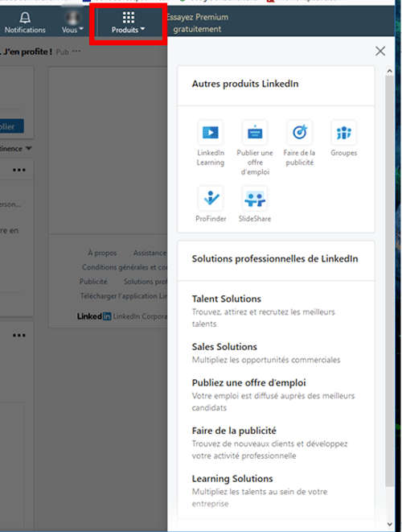Click the LinkedIn logo in footer

pyautogui.click(x=94, y=316)
